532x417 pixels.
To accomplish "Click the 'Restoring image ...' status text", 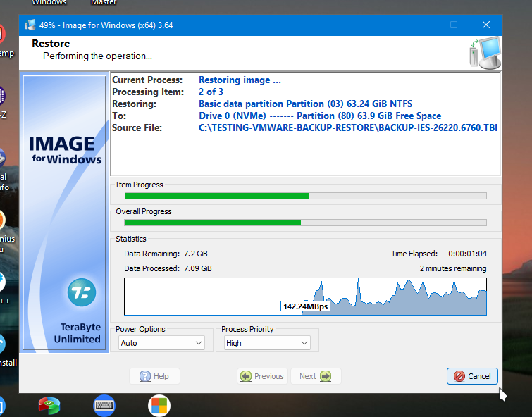I will click(240, 80).
